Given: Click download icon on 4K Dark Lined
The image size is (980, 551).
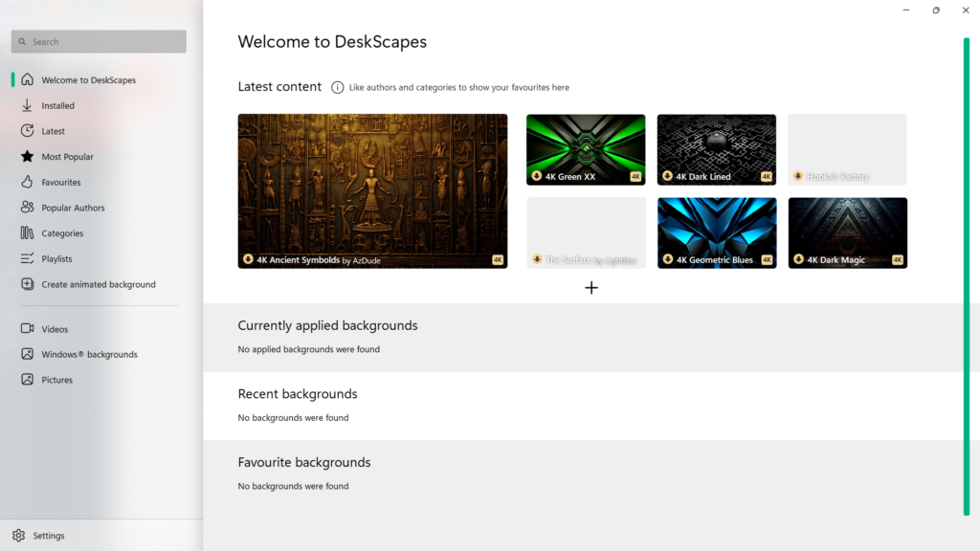Looking at the screenshot, I should click(x=667, y=176).
